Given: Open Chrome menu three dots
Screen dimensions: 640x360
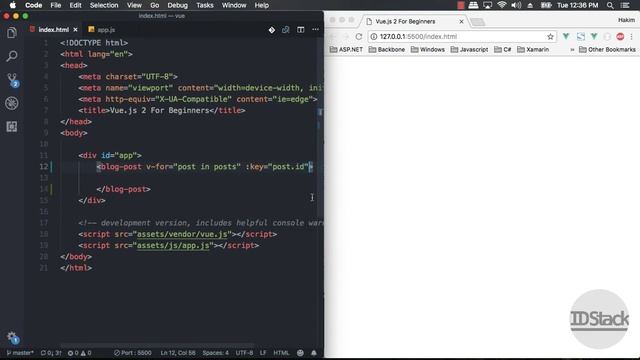Looking at the screenshot, I should [631, 36].
